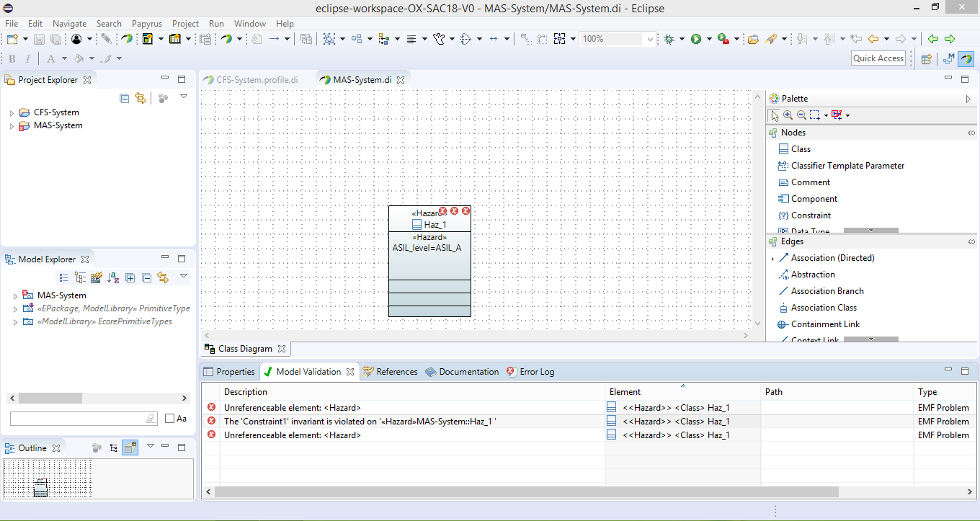The width and height of the screenshot is (980, 521).
Task: Select the 'Constraint1' invariant violation row
Action: coord(589,422)
